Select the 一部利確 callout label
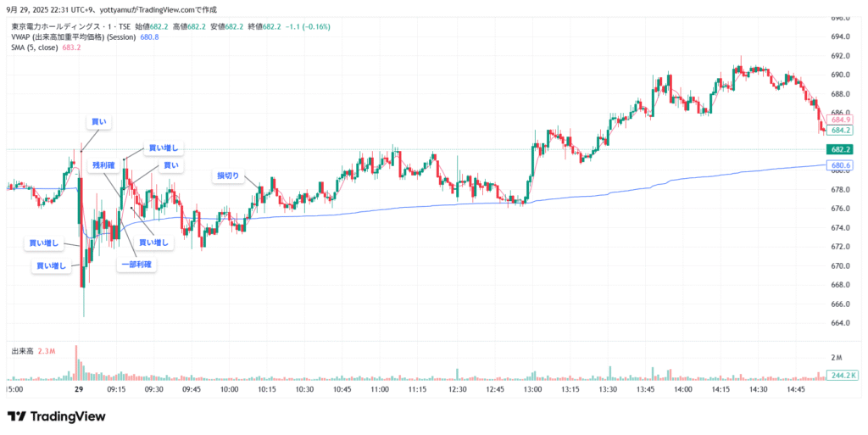This screenshot has width=868, height=435. pyautogui.click(x=136, y=265)
